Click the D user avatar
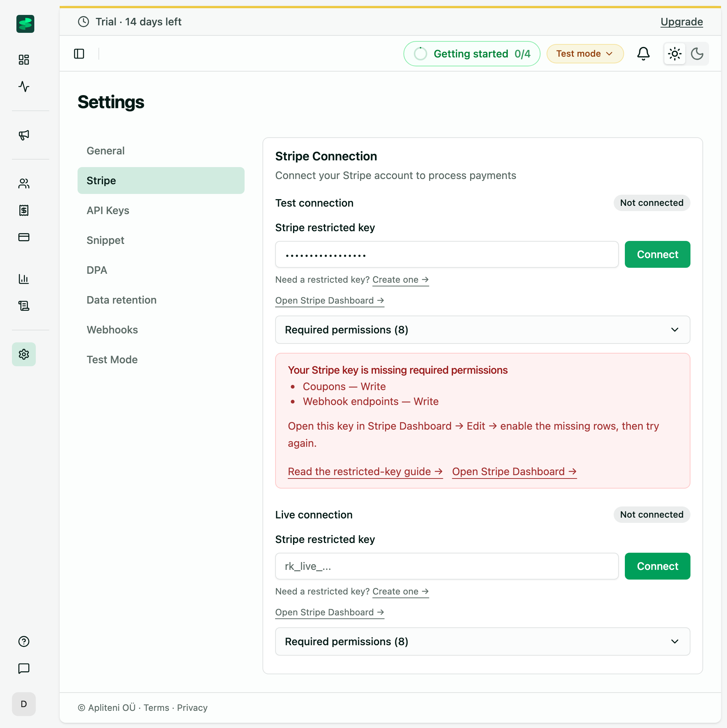The image size is (727, 728). point(24,704)
